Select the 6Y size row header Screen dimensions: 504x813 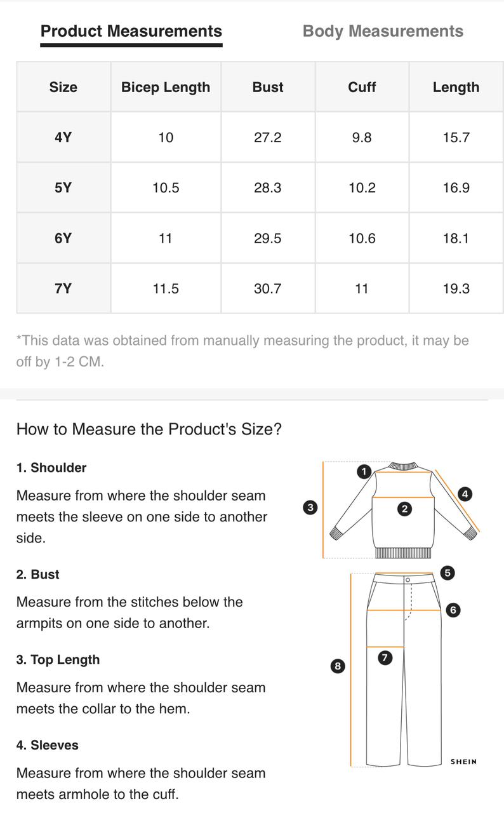pos(63,238)
